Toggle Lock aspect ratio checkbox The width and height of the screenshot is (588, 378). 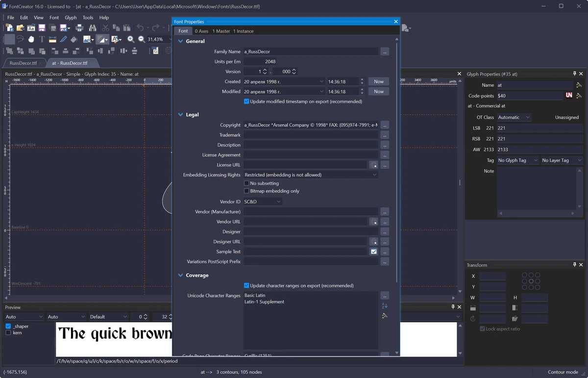(483, 328)
